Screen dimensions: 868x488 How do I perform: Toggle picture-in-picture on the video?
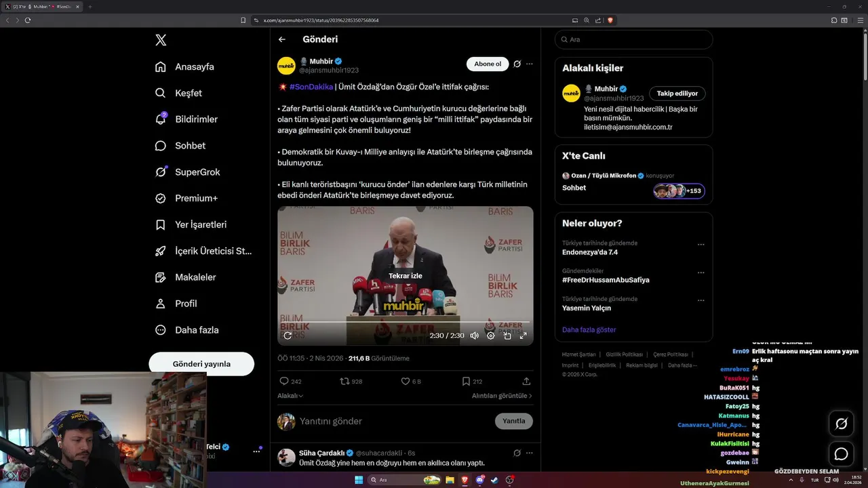coord(507,335)
